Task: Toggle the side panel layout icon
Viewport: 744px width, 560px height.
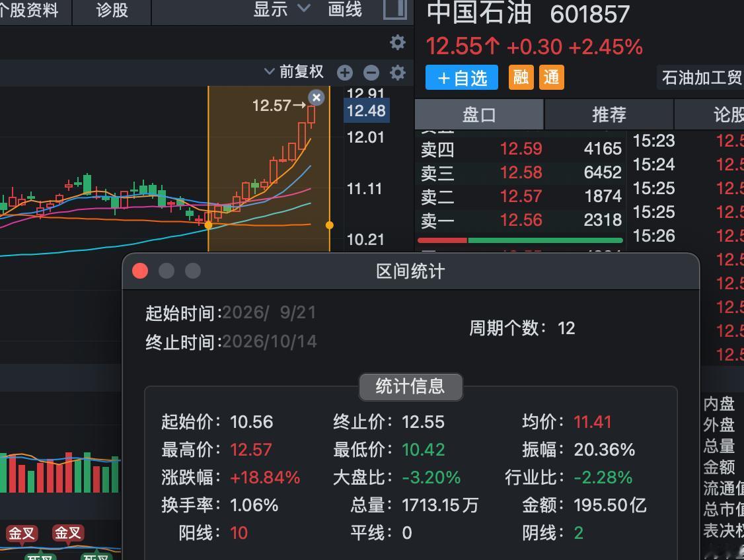Action: pos(394,9)
